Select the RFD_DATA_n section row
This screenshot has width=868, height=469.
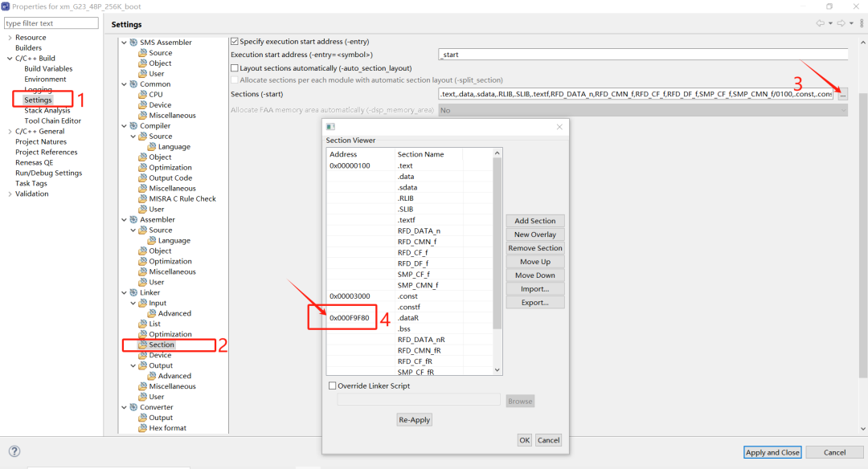click(x=410, y=230)
